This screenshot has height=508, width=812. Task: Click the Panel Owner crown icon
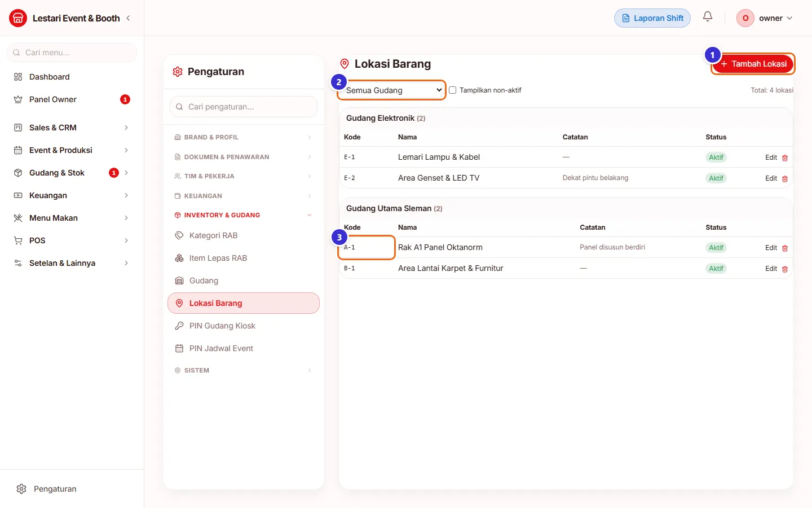click(x=18, y=99)
